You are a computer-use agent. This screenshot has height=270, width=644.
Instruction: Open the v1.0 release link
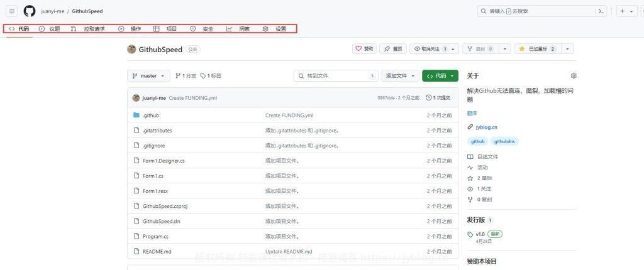click(x=480, y=234)
